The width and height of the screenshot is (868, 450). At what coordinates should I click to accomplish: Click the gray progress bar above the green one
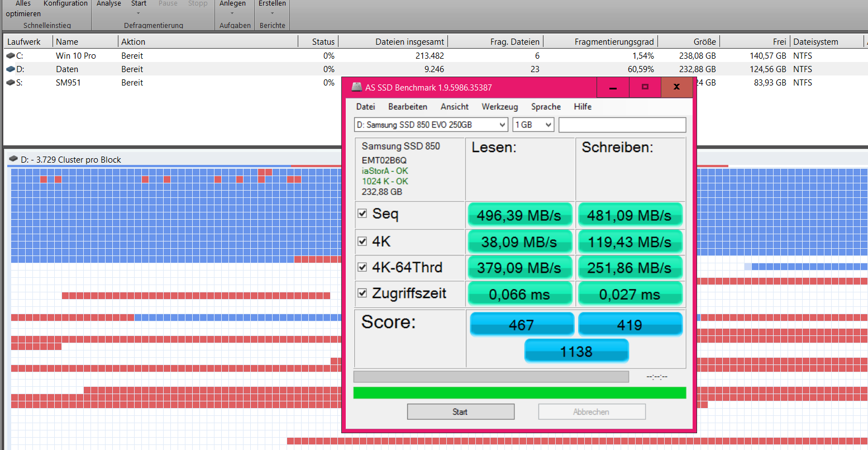click(x=491, y=376)
